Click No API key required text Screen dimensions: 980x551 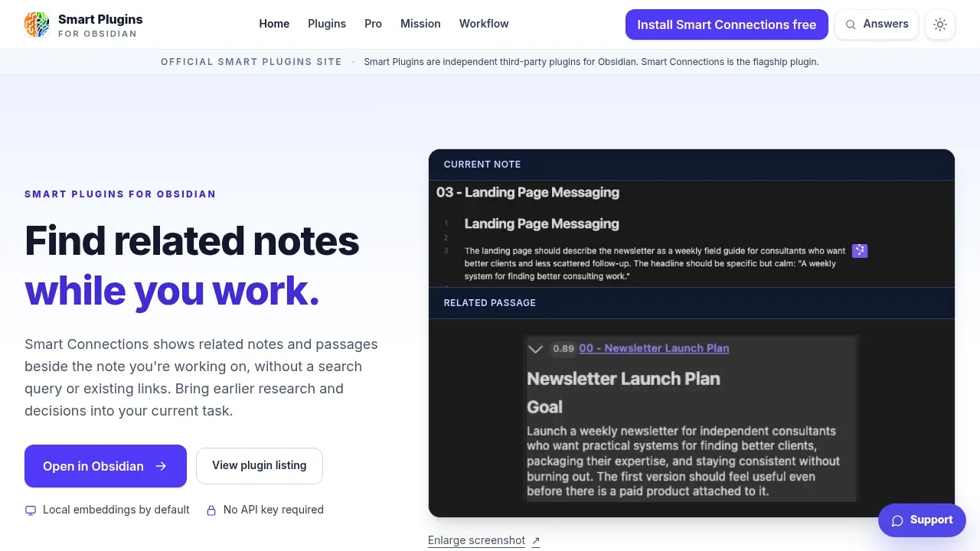(x=273, y=510)
